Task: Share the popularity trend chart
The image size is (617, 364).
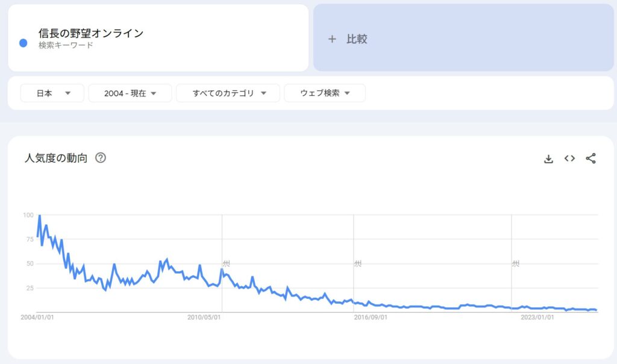Action: (x=590, y=158)
